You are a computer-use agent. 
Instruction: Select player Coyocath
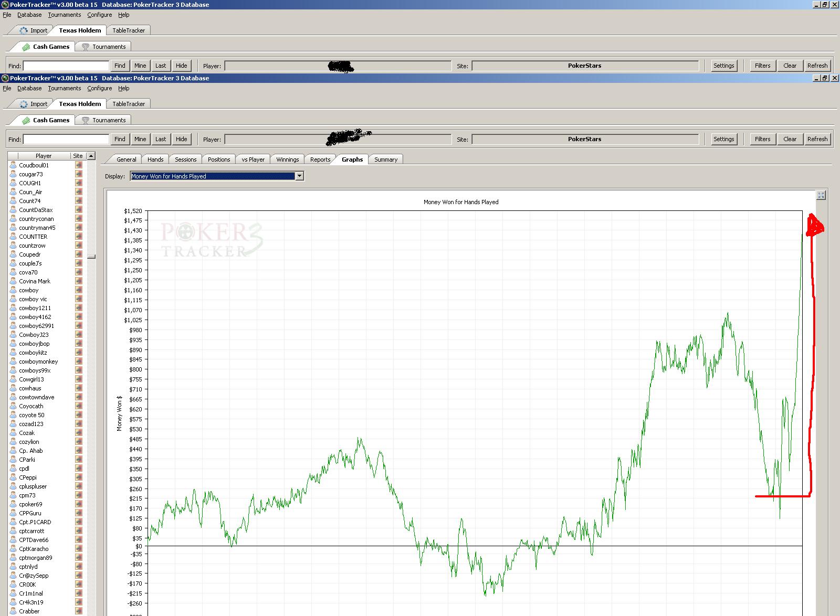click(x=31, y=406)
